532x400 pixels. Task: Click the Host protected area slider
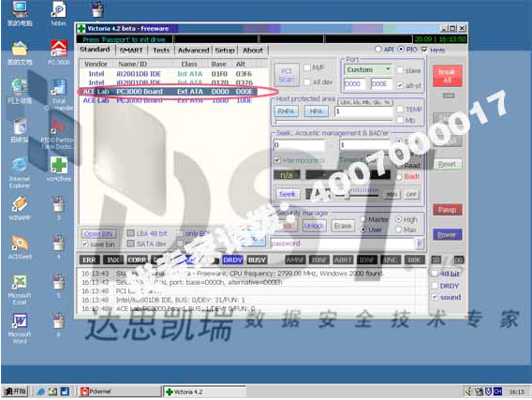coord(334,121)
